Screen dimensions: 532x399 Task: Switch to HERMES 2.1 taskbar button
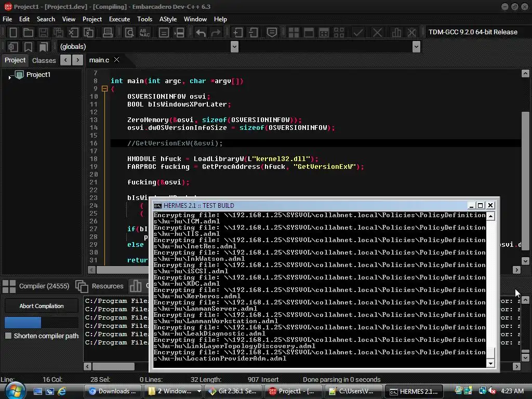tap(414, 391)
